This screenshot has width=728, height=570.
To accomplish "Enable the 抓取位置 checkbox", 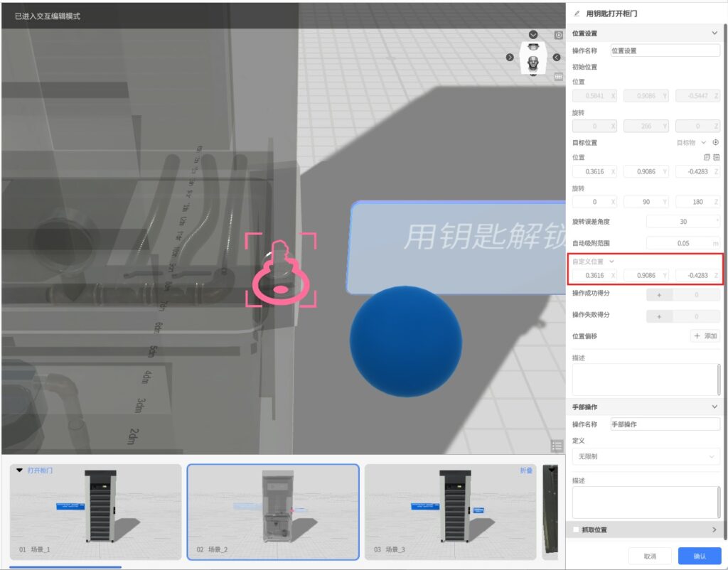I will (576, 529).
